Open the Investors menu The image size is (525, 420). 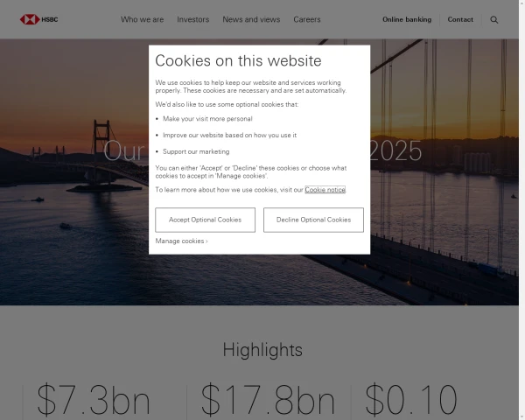tap(193, 19)
